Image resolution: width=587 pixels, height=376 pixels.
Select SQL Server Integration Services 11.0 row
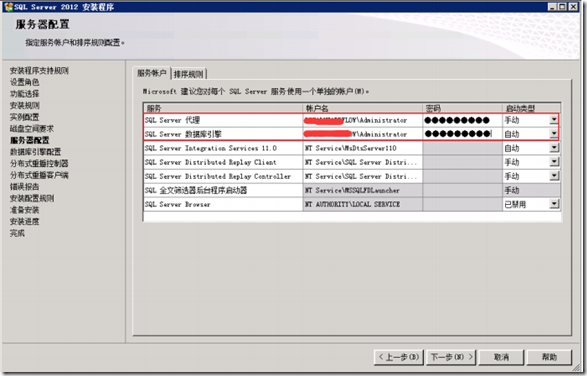point(352,148)
